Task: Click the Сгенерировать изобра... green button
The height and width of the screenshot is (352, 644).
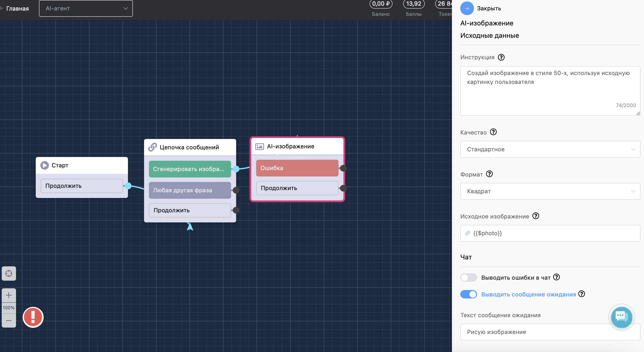Action: click(190, 169)
